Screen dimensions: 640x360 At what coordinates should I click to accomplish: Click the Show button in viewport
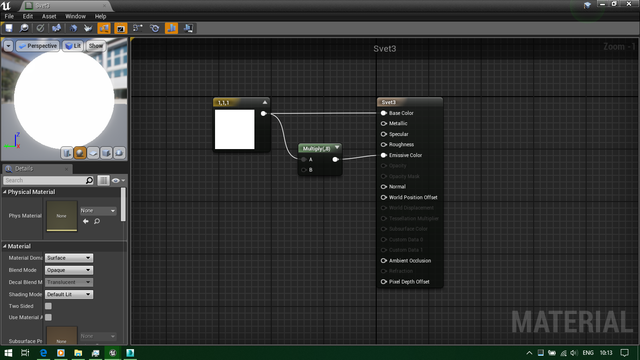96,46
